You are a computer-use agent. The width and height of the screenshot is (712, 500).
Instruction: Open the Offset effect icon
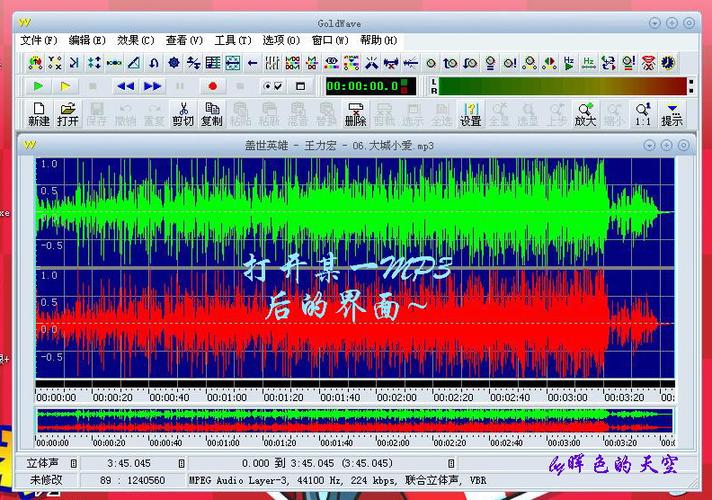193,63
